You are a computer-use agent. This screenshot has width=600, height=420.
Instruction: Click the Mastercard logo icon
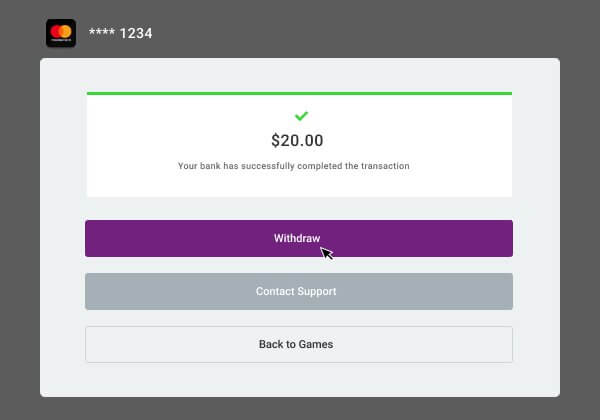(61, 33)
